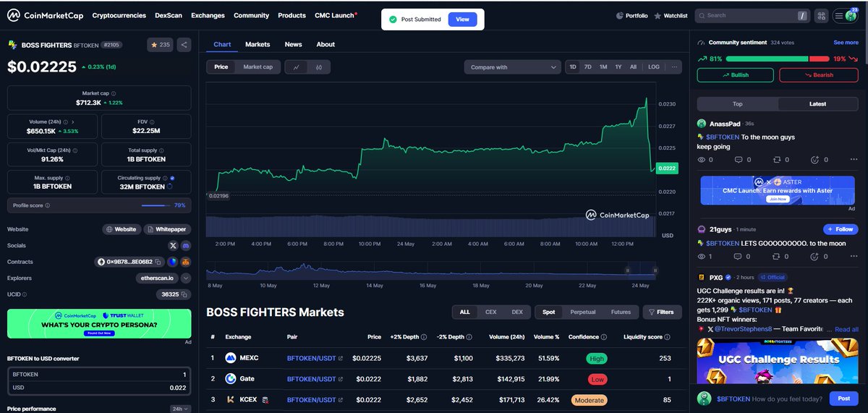Open the UGC Challenge Results image
Screen dimensions: 868x413
(777, 360)
